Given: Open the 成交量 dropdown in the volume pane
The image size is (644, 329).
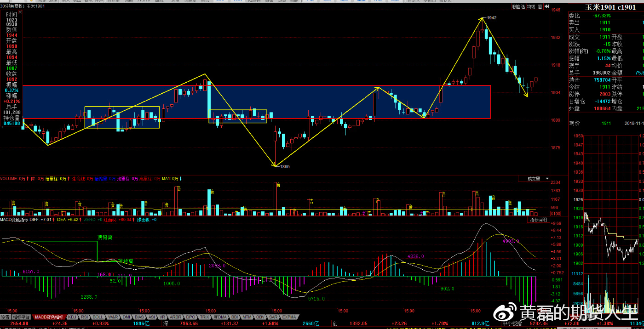Looking at the screenshot, I should click(x=535, y=179).
